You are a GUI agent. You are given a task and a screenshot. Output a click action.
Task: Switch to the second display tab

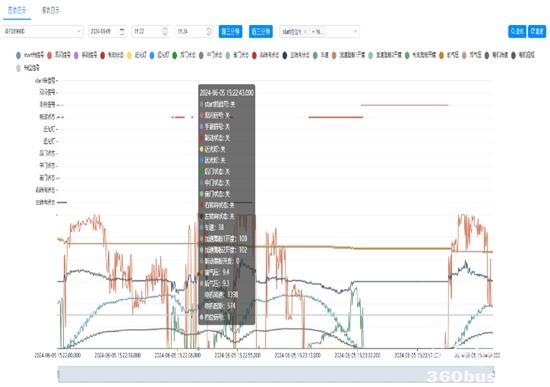click(x=51, y=11)
